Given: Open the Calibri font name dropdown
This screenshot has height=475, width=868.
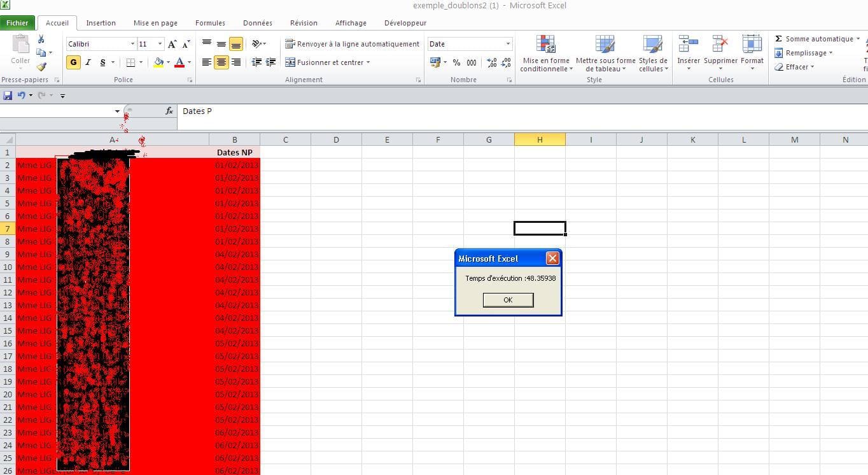Looking at the screenshot, I should pos(132,44).
